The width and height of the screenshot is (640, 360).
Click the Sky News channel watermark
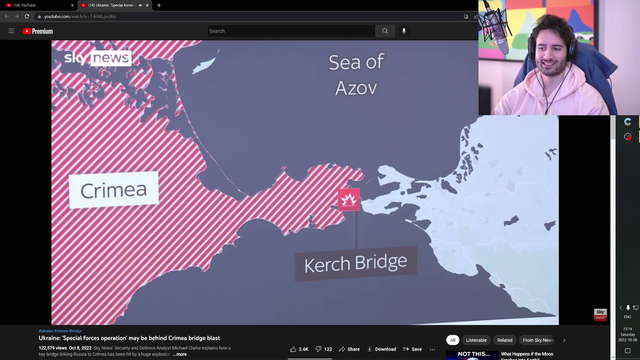tap(600, 314)
